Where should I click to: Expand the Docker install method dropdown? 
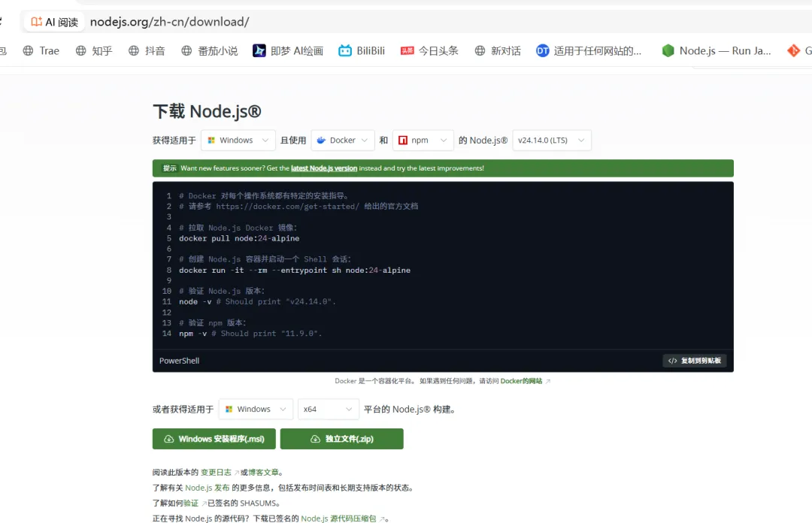(342, 141)
